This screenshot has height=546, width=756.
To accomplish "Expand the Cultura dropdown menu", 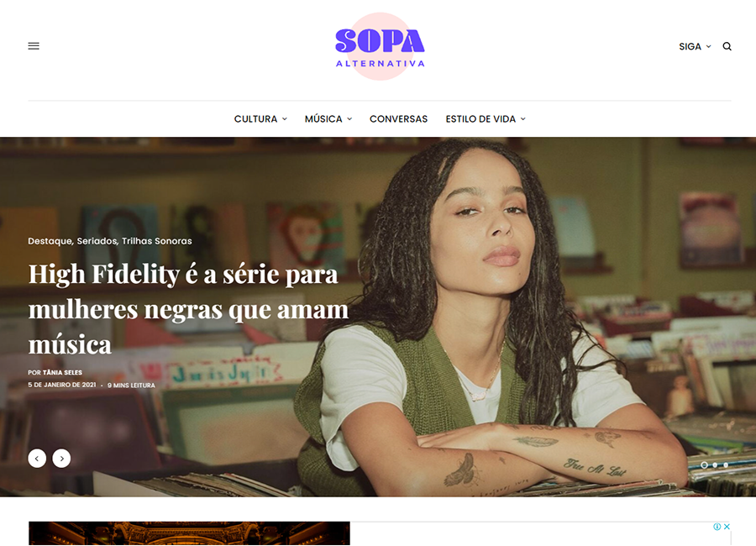I will coord(260,118).
